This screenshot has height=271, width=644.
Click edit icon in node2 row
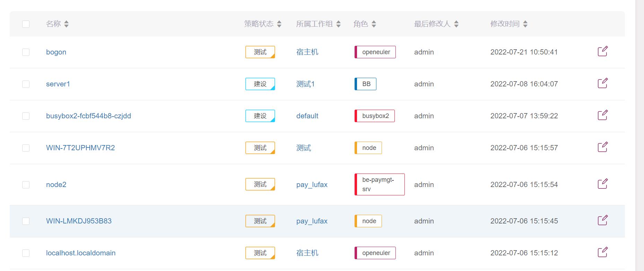point(602,184)
